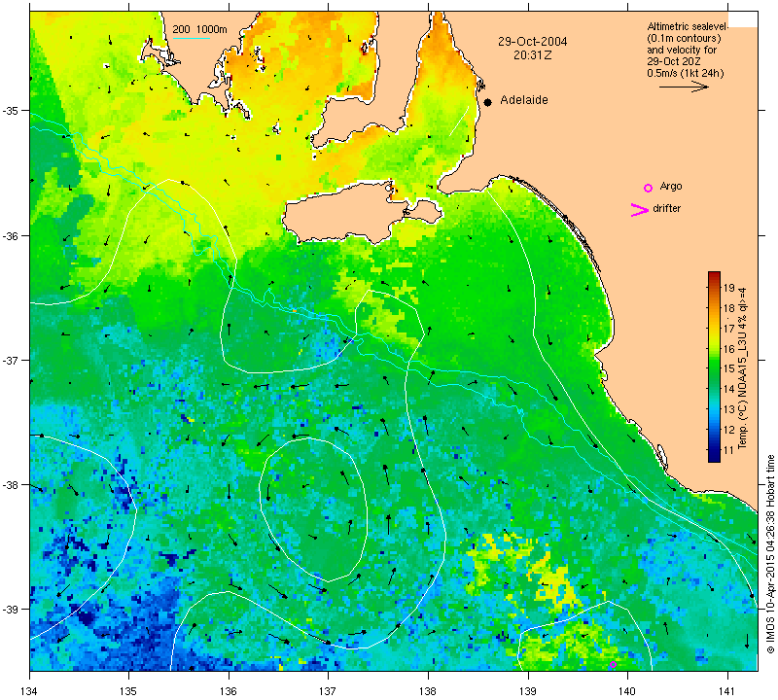Click the 12 tick on the colour bar

(x=728, y=430)
